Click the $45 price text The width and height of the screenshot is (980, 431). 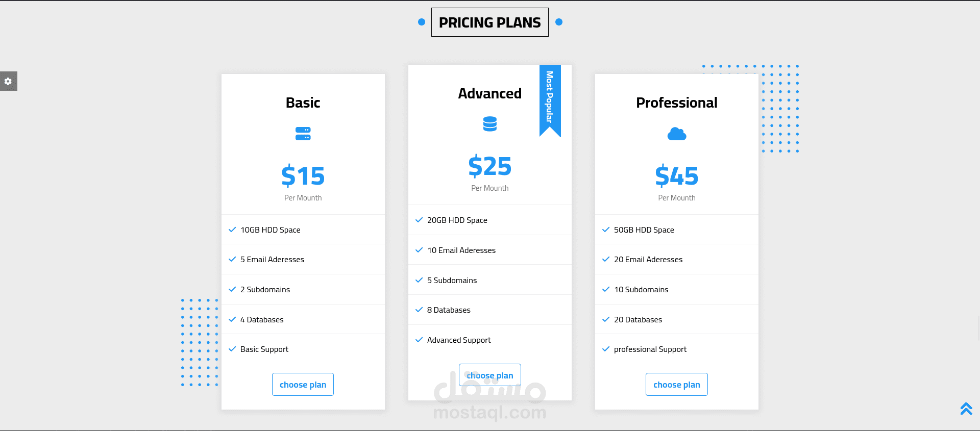pos(677,176)
